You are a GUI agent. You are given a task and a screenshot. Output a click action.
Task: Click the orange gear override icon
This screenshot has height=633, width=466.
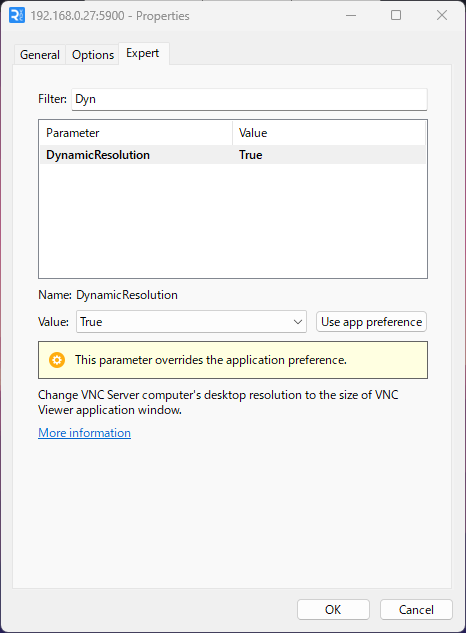pos(57,360)
